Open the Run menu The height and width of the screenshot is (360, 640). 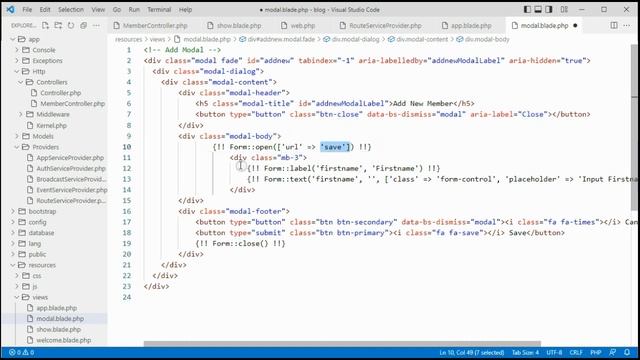pos(134,9)
